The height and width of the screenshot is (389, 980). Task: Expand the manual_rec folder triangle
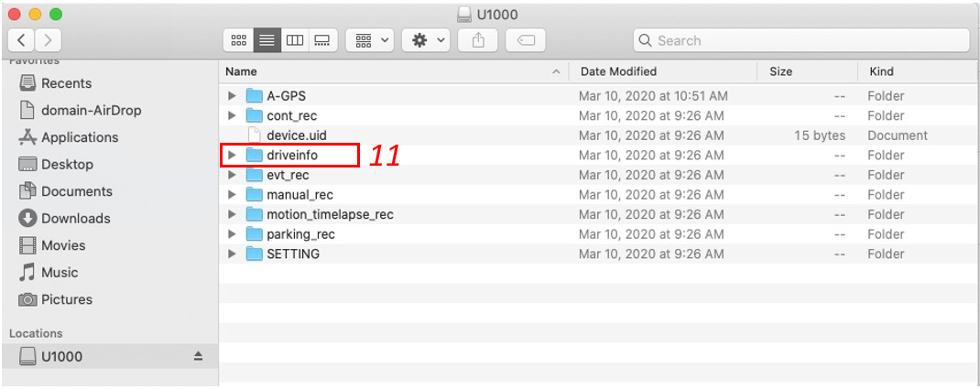click(232, 195)
